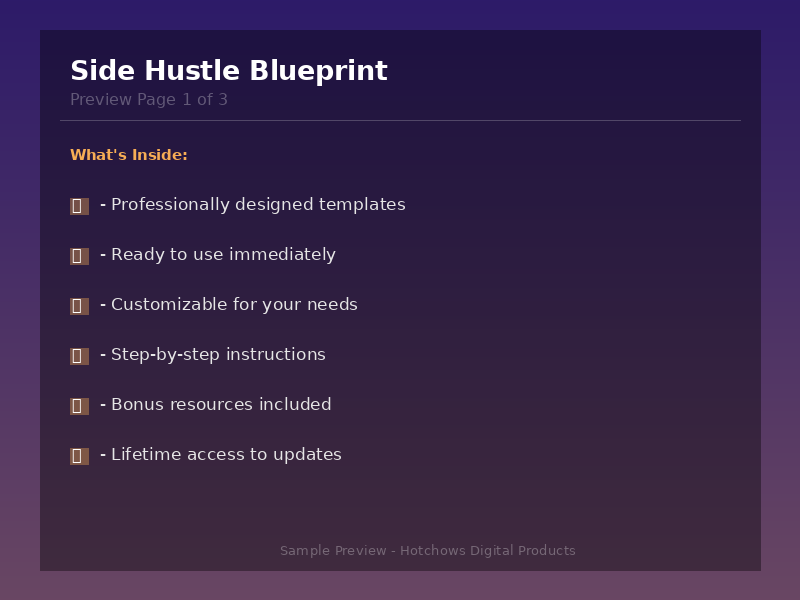800x600 pixels.
Task: Select the Step-by-step instructions bullet icon
Action: coord(79,356)
